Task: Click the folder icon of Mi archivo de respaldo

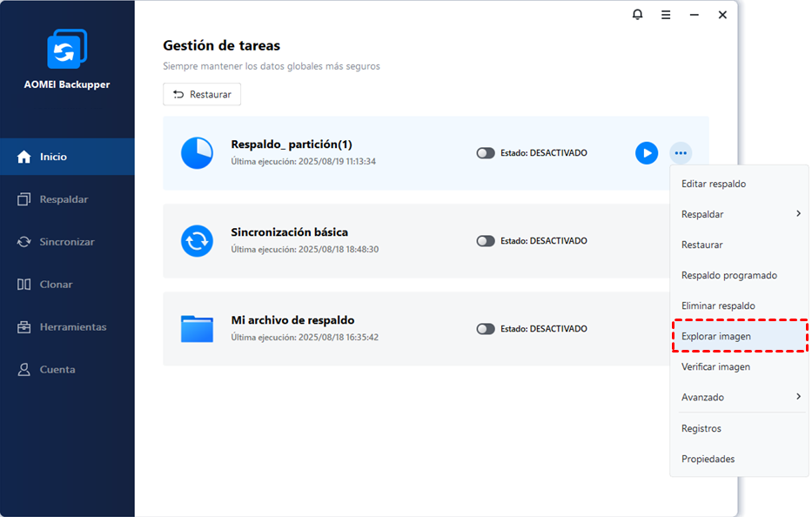Action: tap(197, 328)
